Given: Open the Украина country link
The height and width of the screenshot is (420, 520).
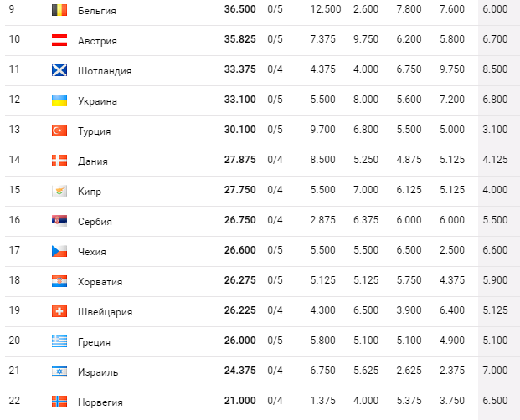Looking at the screenshot, I should click(x=97, y=101).
